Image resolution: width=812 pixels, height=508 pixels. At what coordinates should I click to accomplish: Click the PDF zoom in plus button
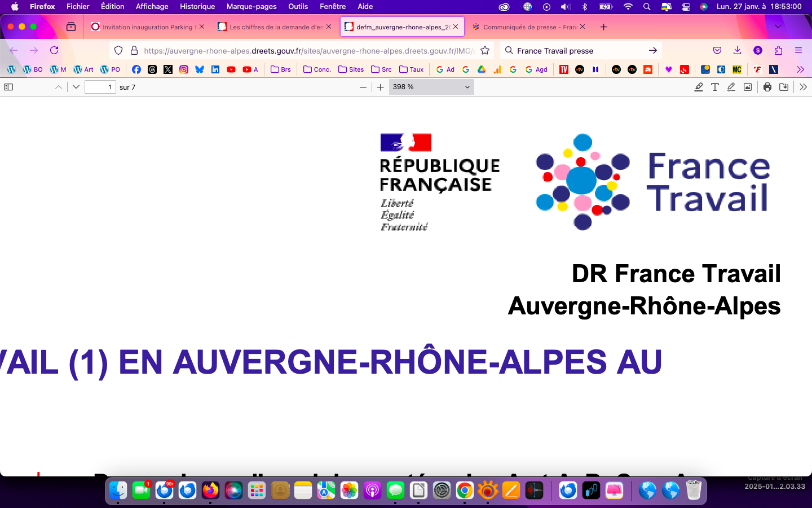tap(381, 87)
